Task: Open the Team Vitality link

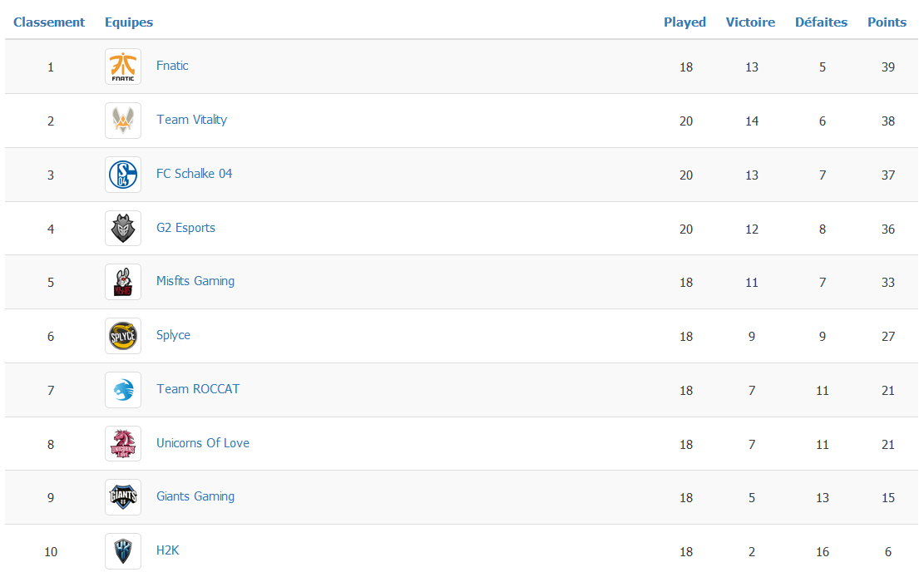Action: 191,120
